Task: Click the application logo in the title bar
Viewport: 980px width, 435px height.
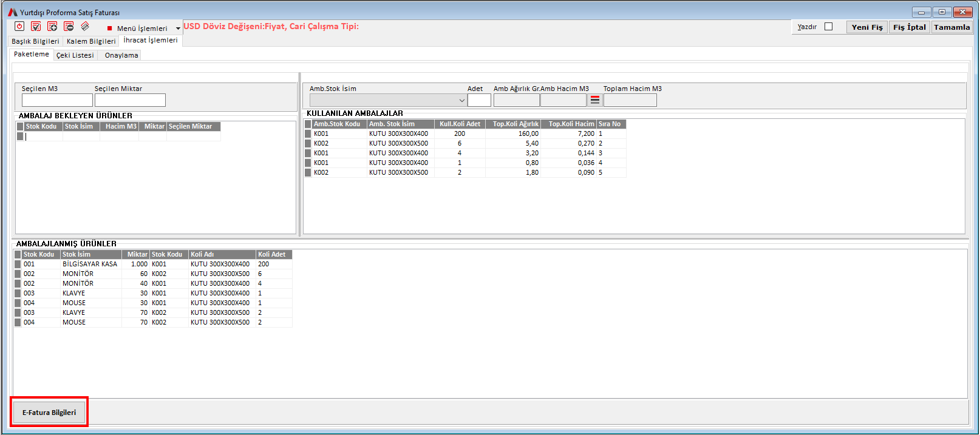Action: tap(13, 12)
